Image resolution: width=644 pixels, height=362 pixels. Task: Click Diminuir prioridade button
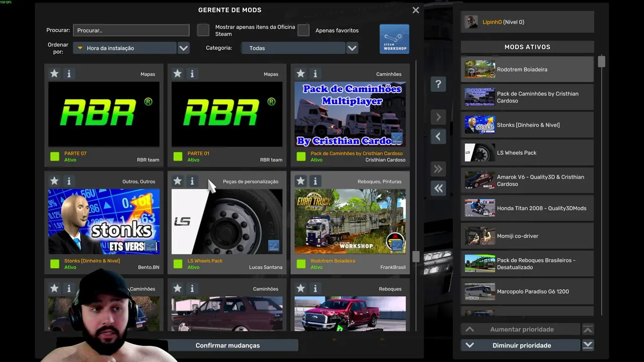[520, 345]
